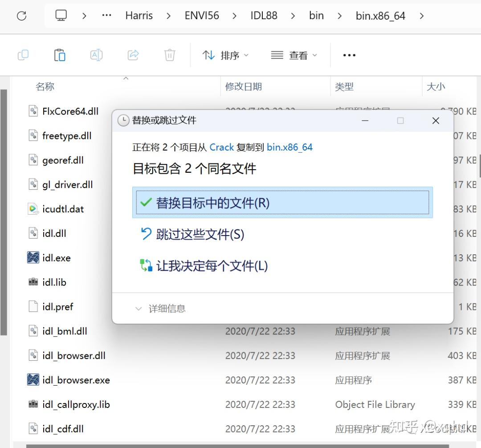Viewport: 481px width, 448px height.
Task: Open the Crack folder link in the dialog
Action: coord(222,147)
